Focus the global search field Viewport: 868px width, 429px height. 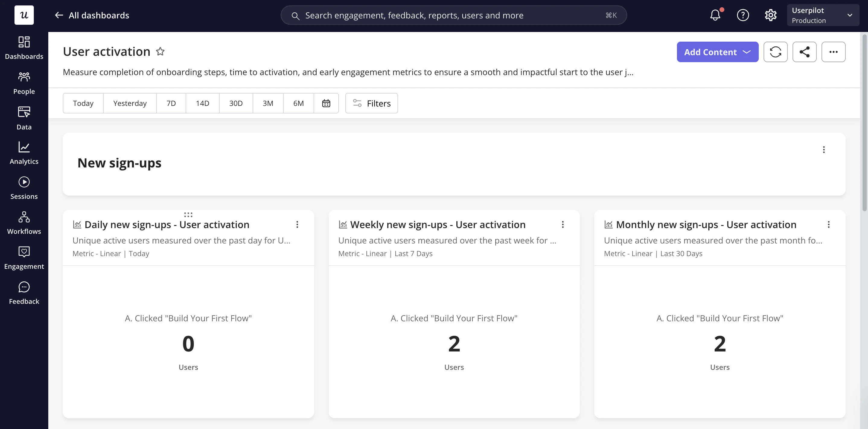tap(454, 15)
